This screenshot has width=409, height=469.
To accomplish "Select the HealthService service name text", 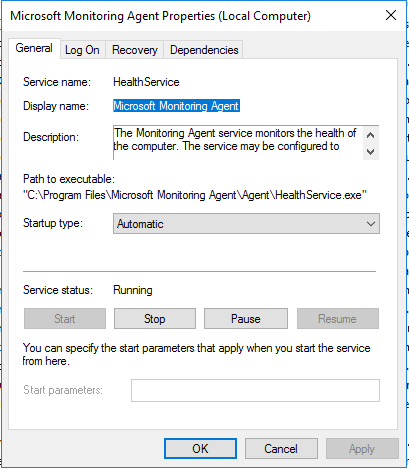I will (146, 82).
